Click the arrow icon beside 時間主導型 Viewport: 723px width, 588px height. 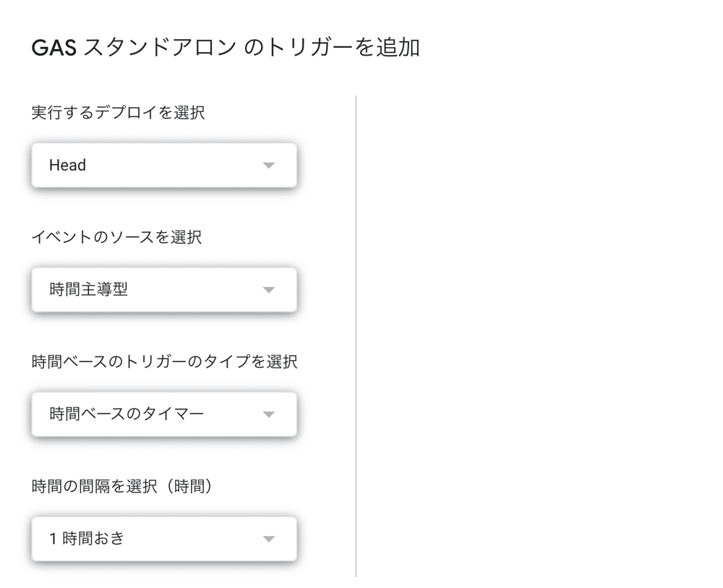click(269, 290)
